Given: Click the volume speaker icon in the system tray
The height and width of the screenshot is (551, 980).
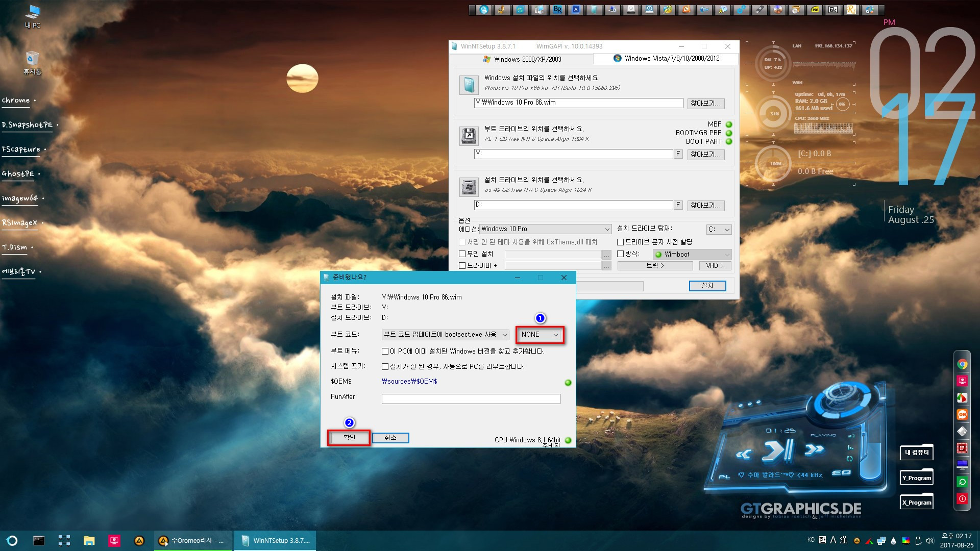Looking at the screenshot, I should 930,541.
